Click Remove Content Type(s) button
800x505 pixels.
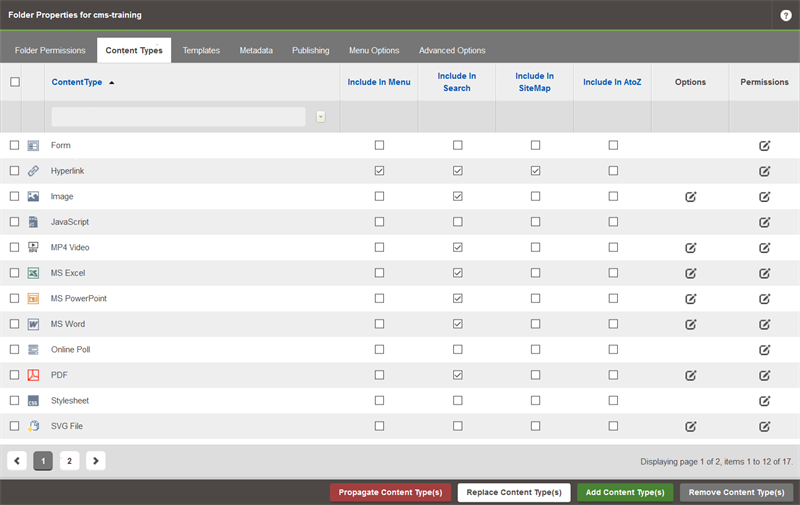coord(736,493)
